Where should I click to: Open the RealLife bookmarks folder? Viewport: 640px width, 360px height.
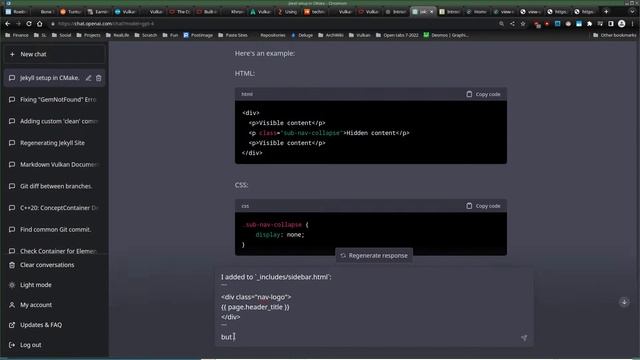tap(117, 35)
